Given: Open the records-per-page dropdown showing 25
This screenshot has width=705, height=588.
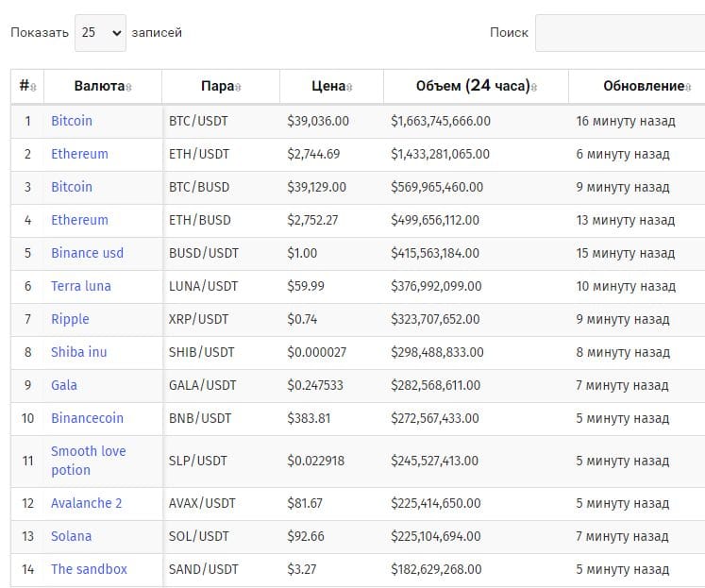Looking at the screenshot, I should click(x=100, y=33).
